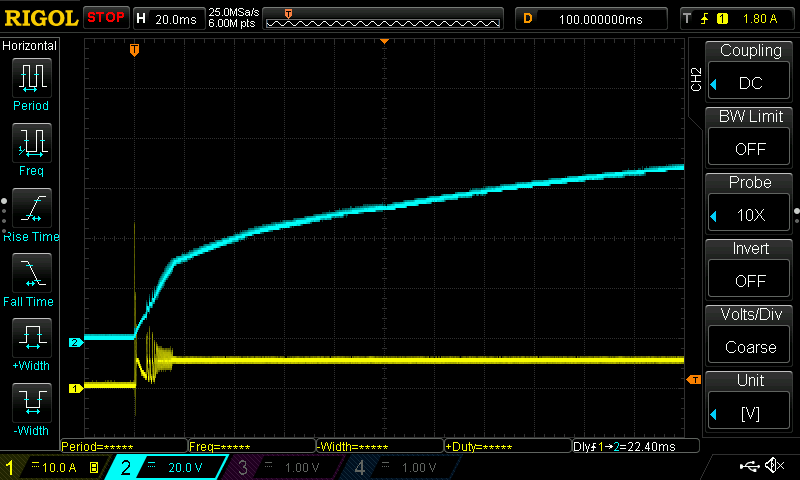Select channel 1 10.0 A tab
800x480 pixels.
[x=55, y=467]
